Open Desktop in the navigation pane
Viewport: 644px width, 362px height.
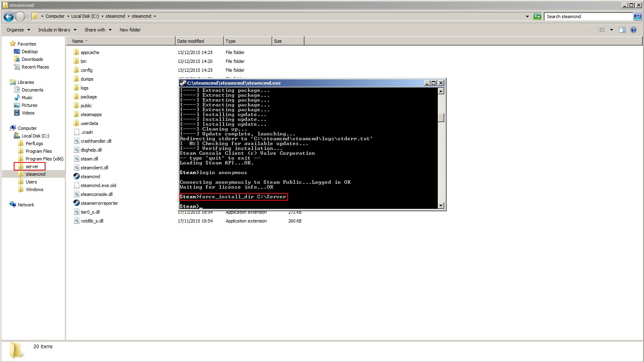tap(29, 52)
